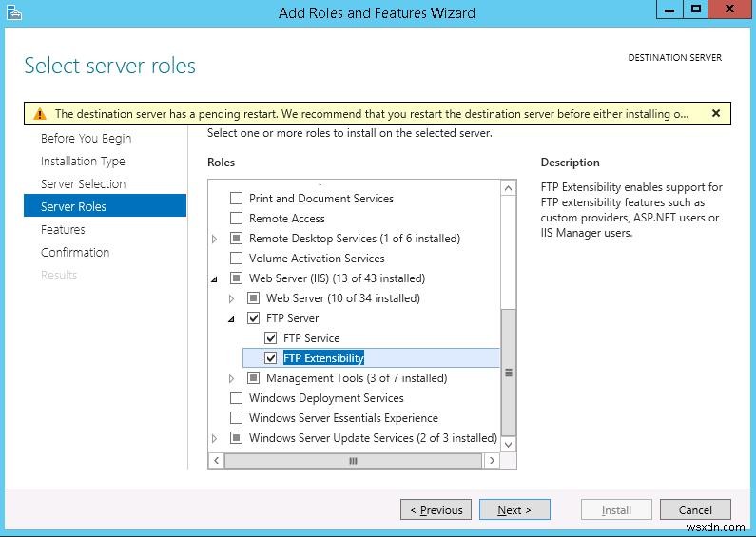Toggle Management Tools checkbox
The height and width of the screenshot is (537, 756).
[254, 378]
